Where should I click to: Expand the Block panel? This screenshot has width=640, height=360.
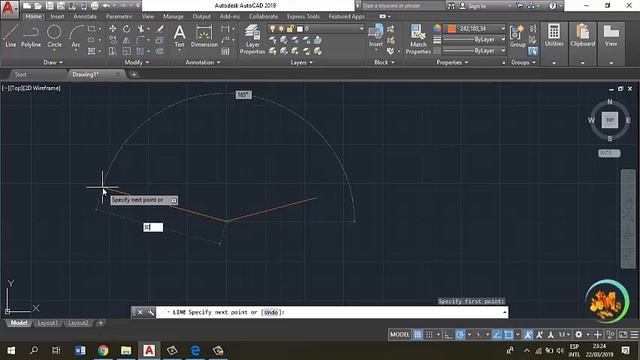point(384,62)
